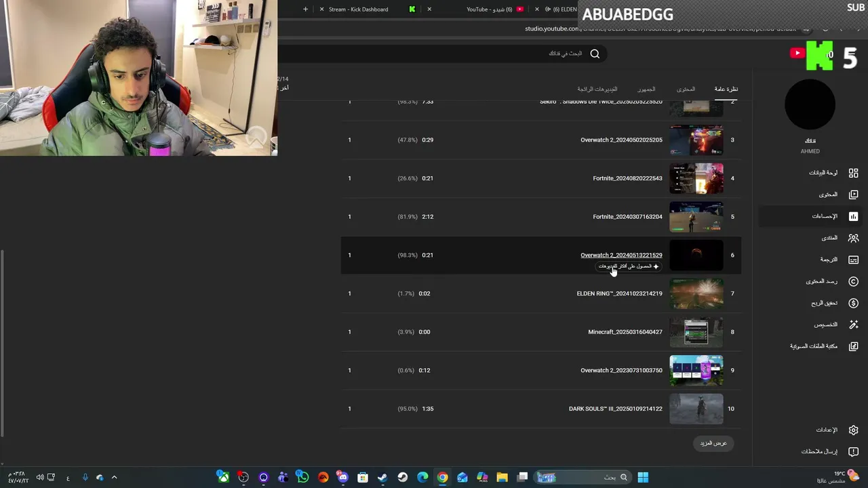Click the (95.0%) value in DARK SOULS row

coord(408,409)
